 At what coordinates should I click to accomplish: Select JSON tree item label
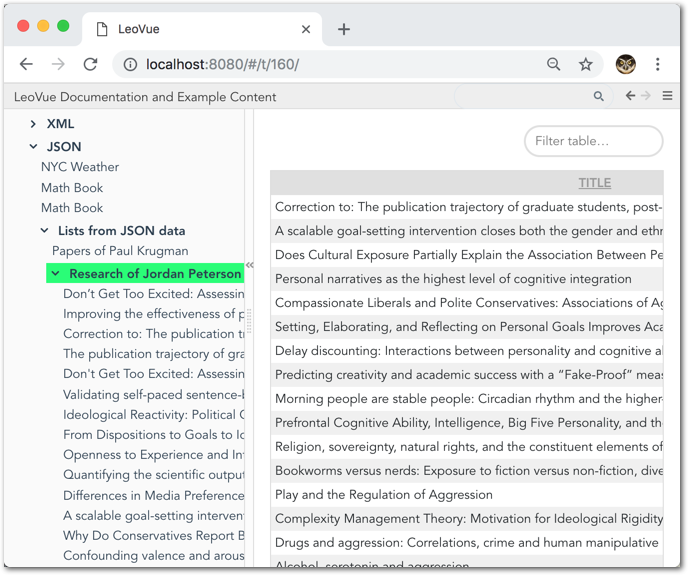64,147
